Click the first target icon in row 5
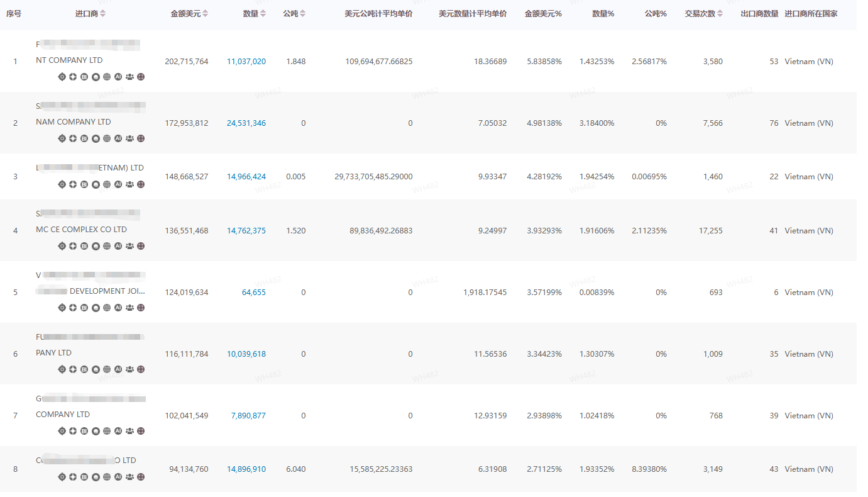 (62, 308)
